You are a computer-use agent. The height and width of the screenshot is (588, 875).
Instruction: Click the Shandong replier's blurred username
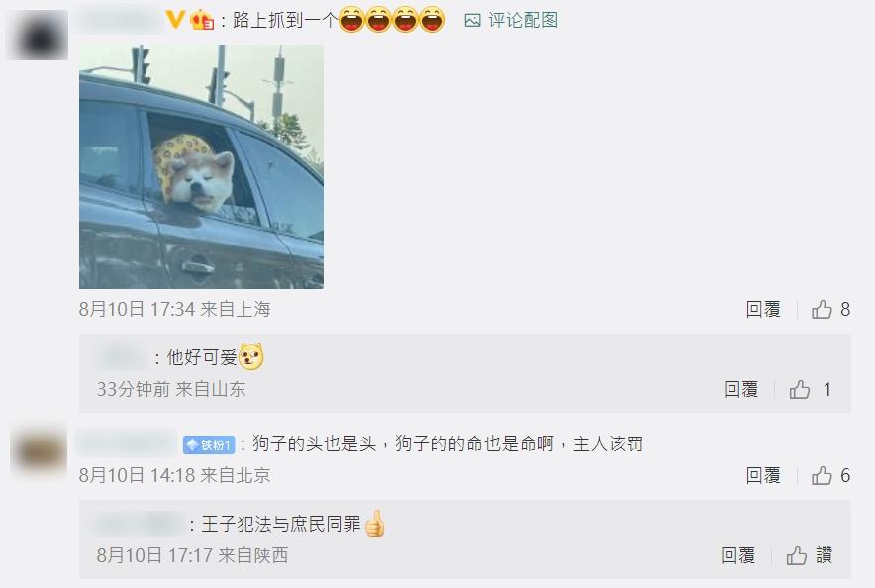123,357
